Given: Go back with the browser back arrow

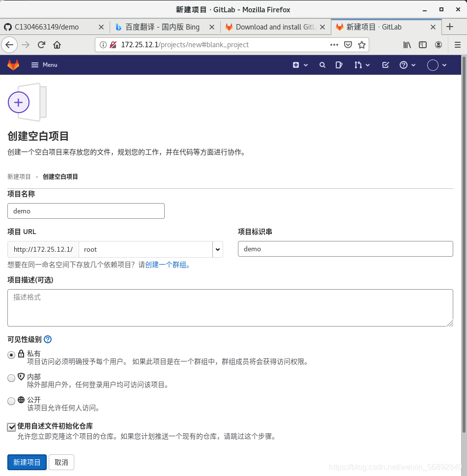Looking at the screenshot, I should [9, 45].
